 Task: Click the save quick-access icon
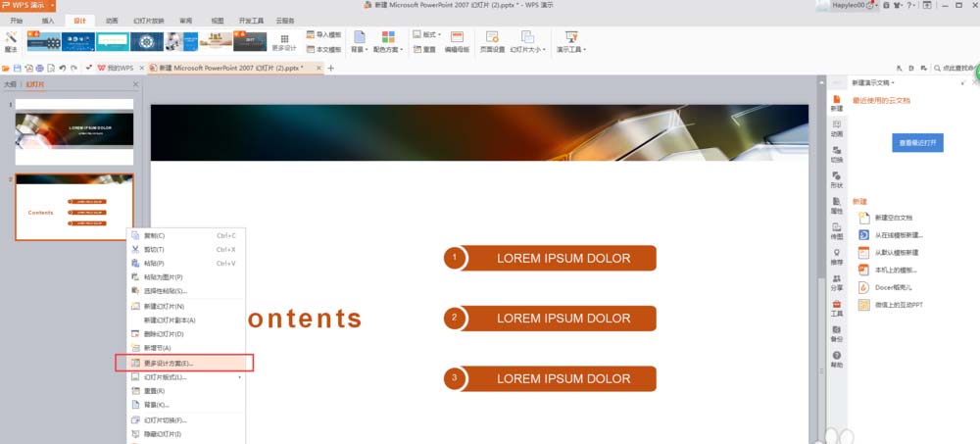coord(17,69)
